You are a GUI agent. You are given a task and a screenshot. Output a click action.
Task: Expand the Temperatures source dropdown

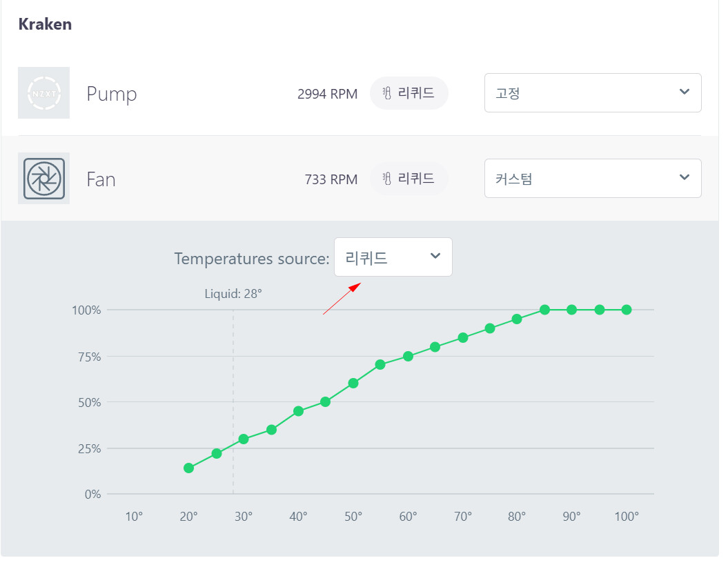(393, 257)
